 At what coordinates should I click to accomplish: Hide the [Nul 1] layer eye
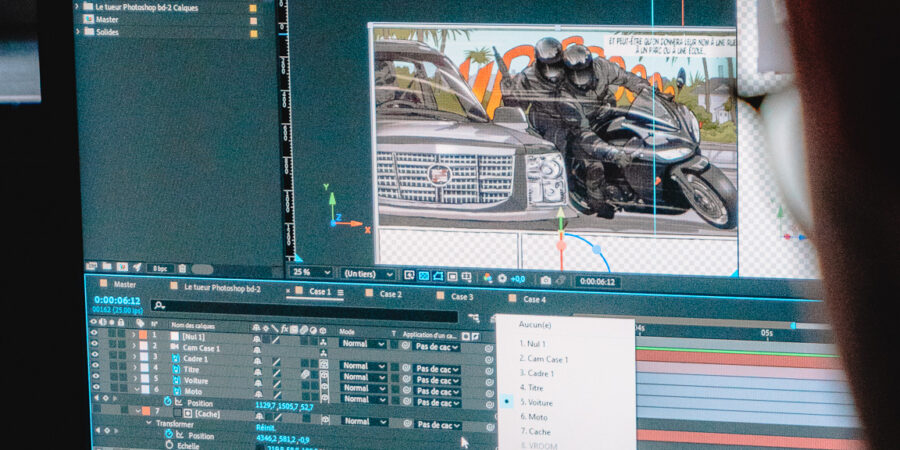[94, 333]
